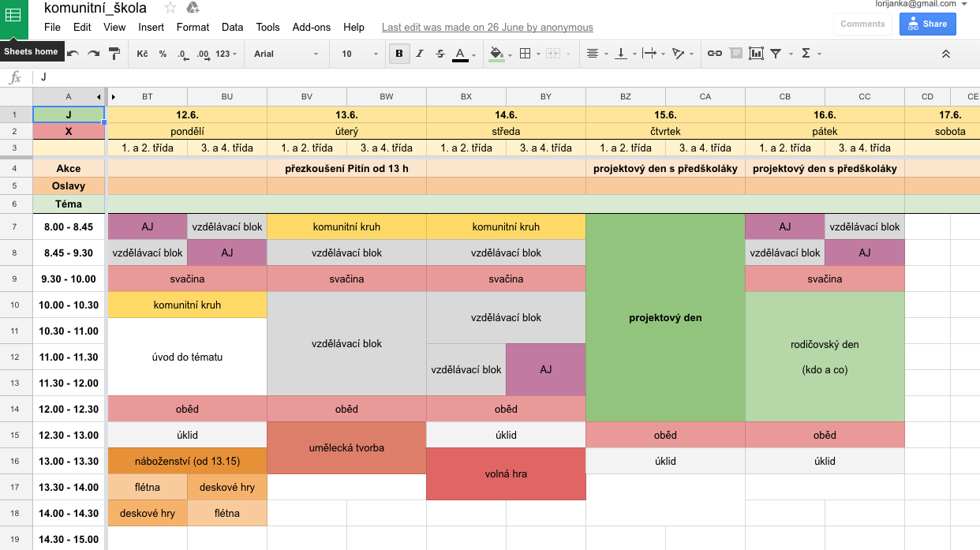Open the Format menu
Image resolution: width=980 pixels, height=550 pixels.
(x=193, y=27)
